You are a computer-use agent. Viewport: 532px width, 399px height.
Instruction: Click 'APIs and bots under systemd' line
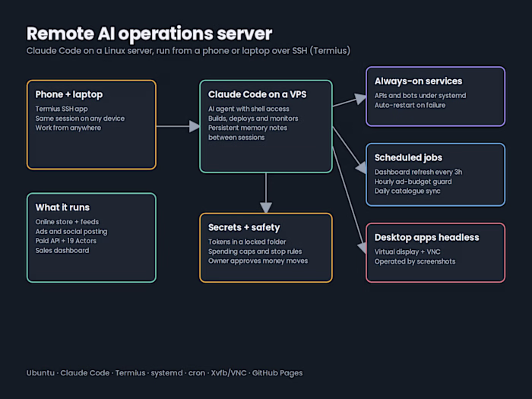[x=420, y=96]
